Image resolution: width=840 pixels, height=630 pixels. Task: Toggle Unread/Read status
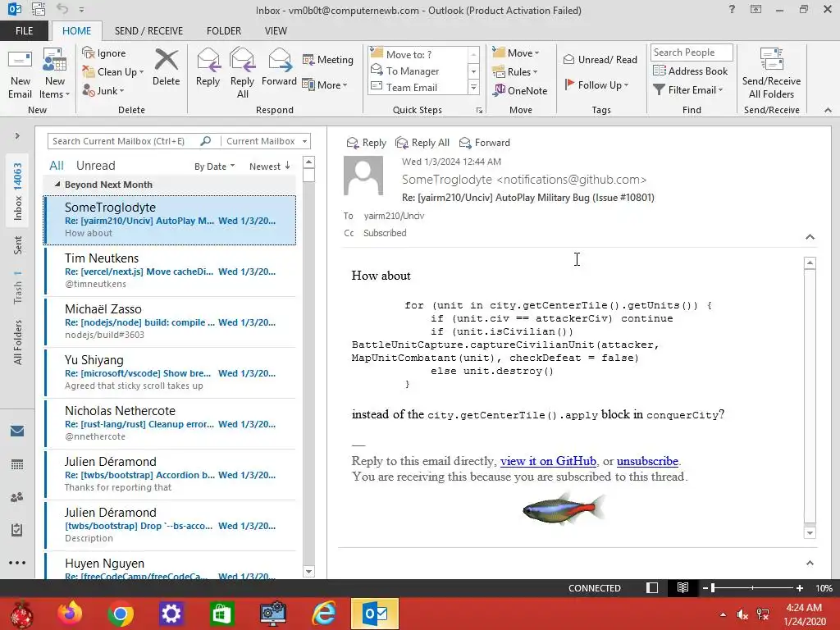600,59
